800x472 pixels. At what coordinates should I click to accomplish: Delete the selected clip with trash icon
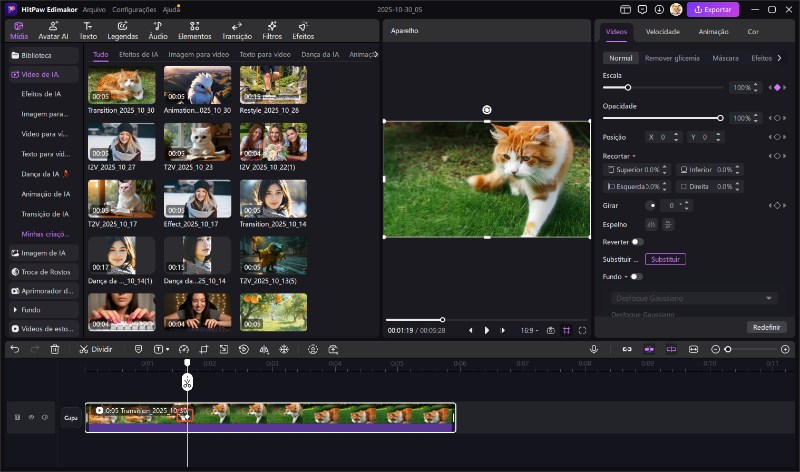click(55, 349)
